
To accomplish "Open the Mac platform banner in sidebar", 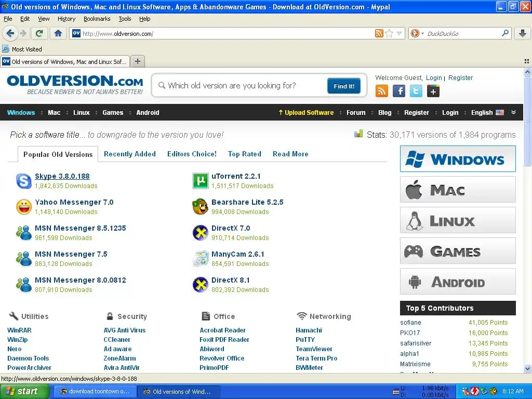I will tap(458, 190).
